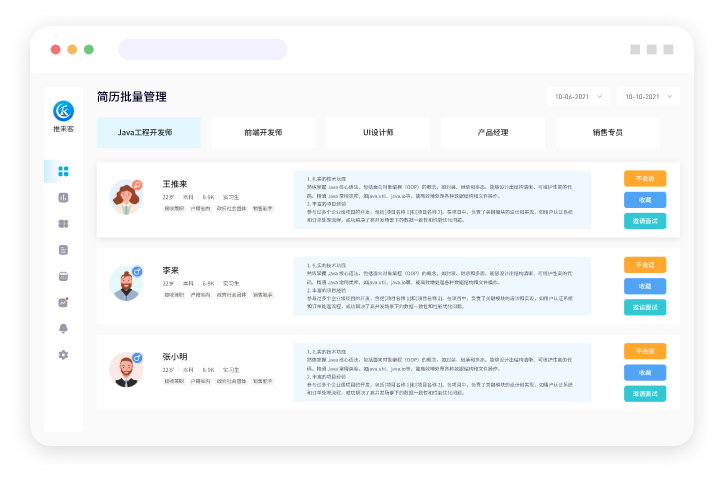Screen dimensions: 724x480
Task: Switch to the UI设计师 tab
Action: tap(378, 132)
